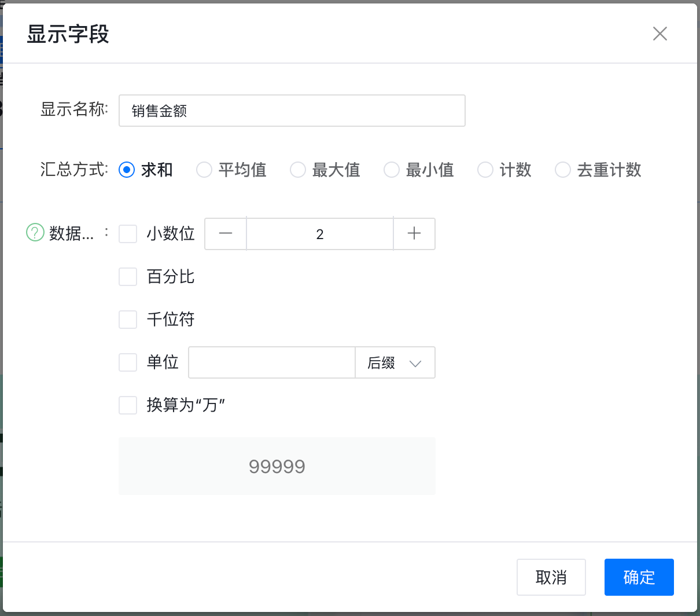
Task: Toggle the 换算为"万" checkbox
Action: click(x=128, y=405)
